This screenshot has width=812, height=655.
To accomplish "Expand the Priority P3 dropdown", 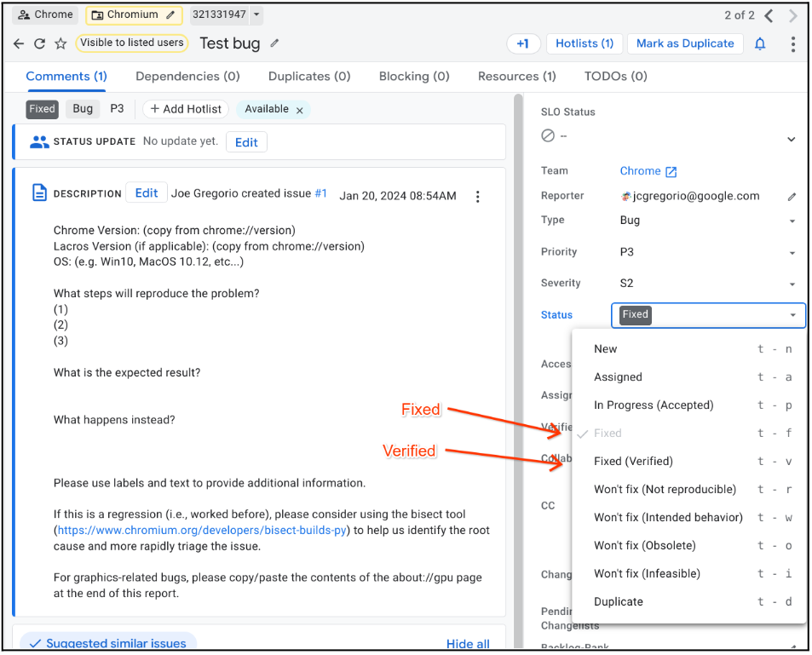I will coord(792,253).
